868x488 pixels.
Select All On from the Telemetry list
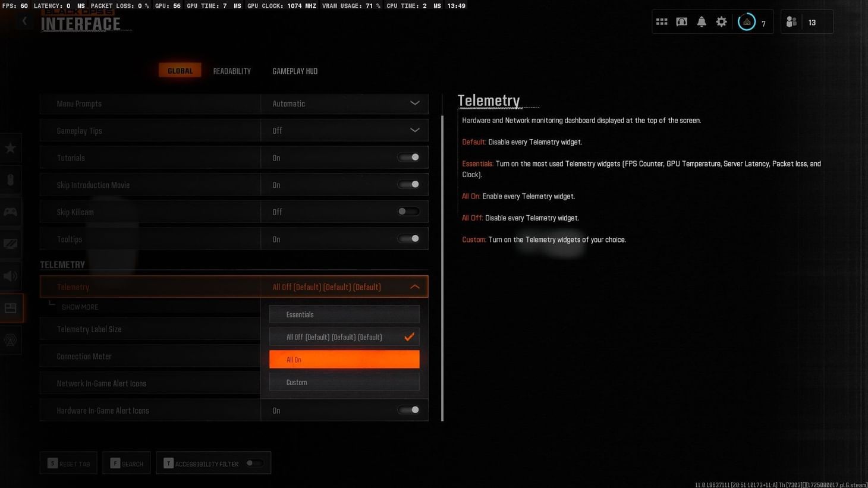click(344, 359)
